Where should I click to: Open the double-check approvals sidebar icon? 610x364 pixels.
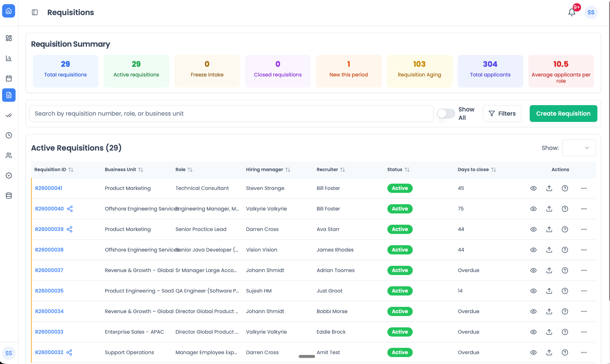point(9,115)
